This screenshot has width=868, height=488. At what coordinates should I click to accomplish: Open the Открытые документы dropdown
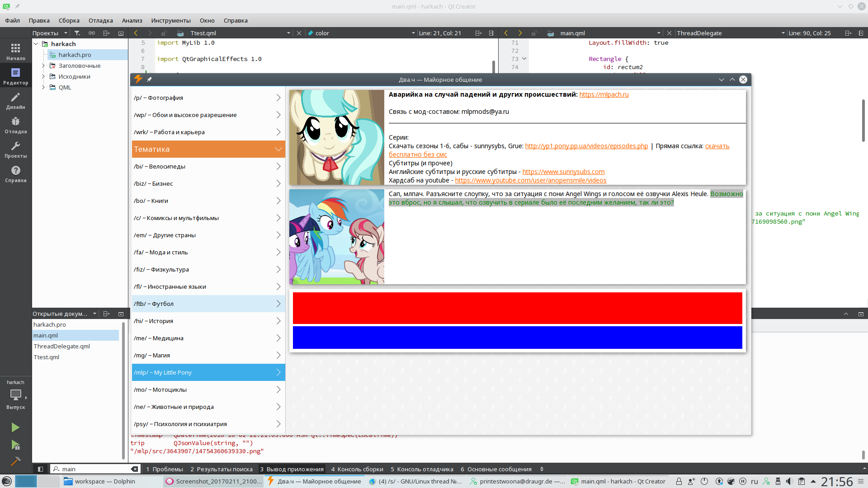[x=65, y=314]
